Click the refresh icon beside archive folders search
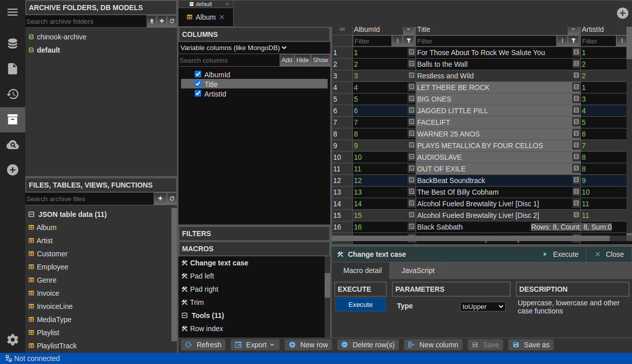 tap(172, 21)
